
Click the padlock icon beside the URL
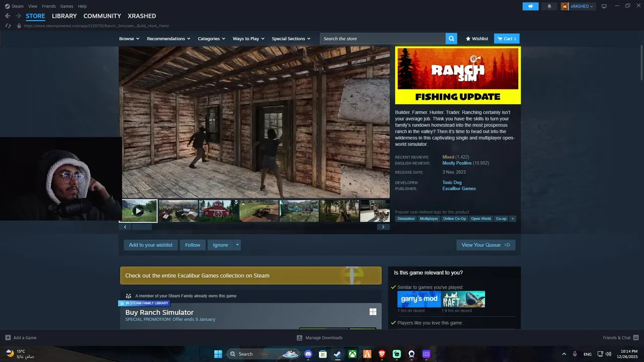click(19, 26)
